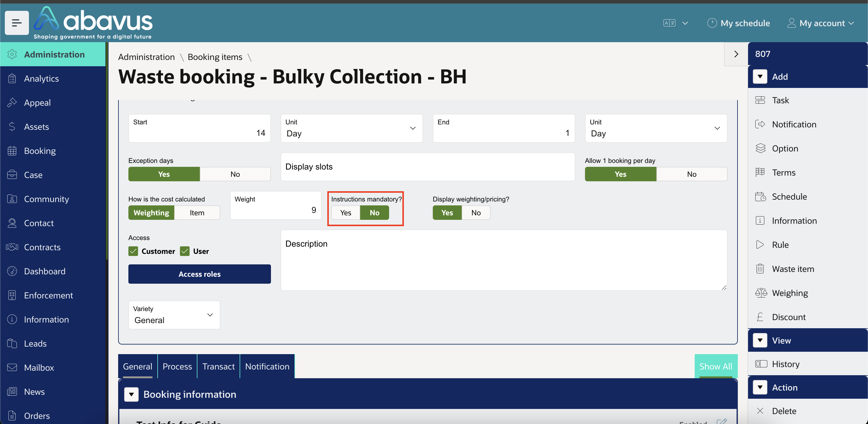
Task: Select Weighting cost calculation
Action: [x=151, y=213]
